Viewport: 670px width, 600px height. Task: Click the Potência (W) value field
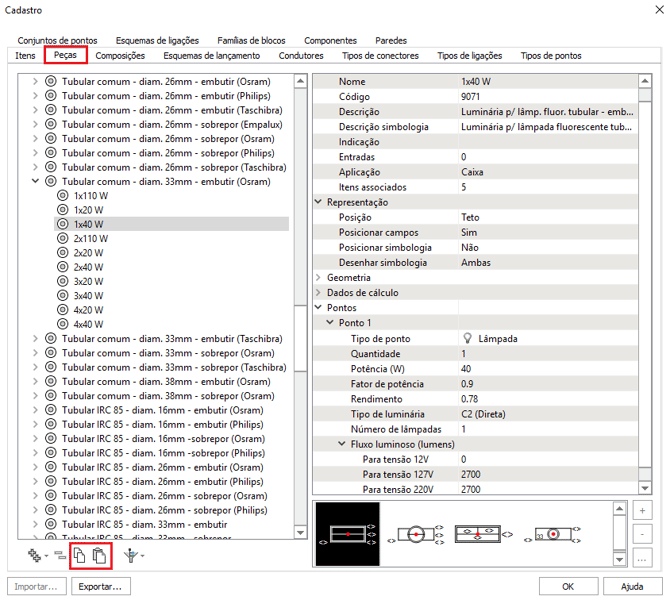545,368
